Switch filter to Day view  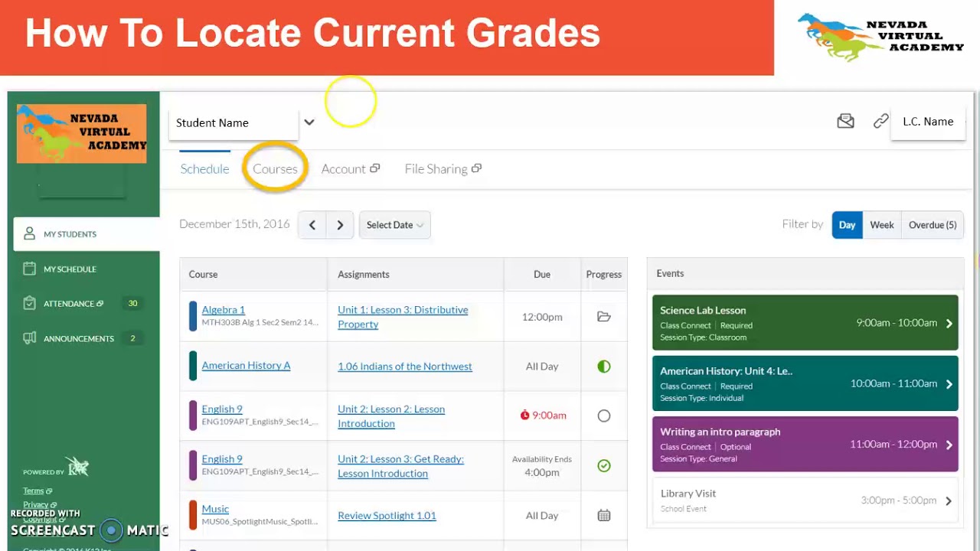847,225
